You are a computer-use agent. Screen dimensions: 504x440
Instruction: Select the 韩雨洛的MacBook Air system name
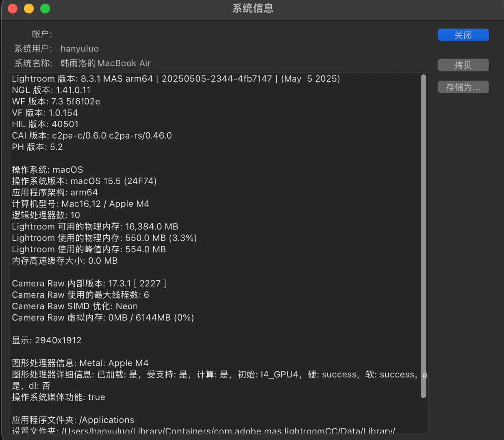click(106, 63)
